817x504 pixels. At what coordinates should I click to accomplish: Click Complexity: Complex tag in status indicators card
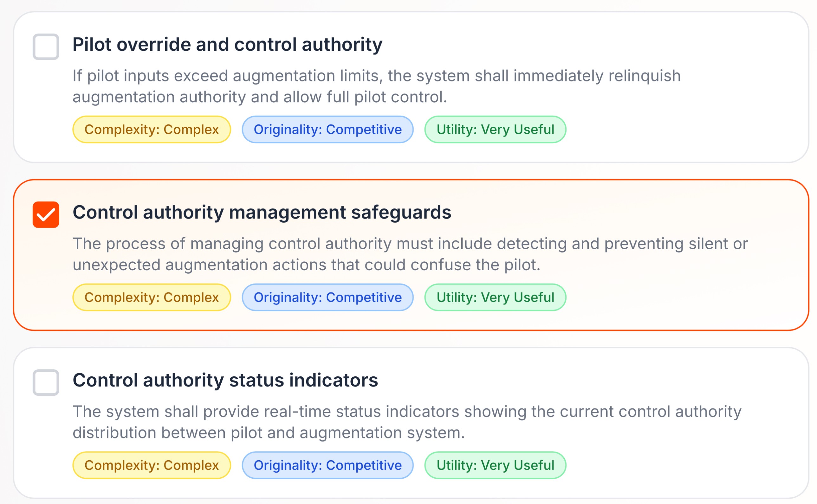pyautogui.click(x=152, y=465)
